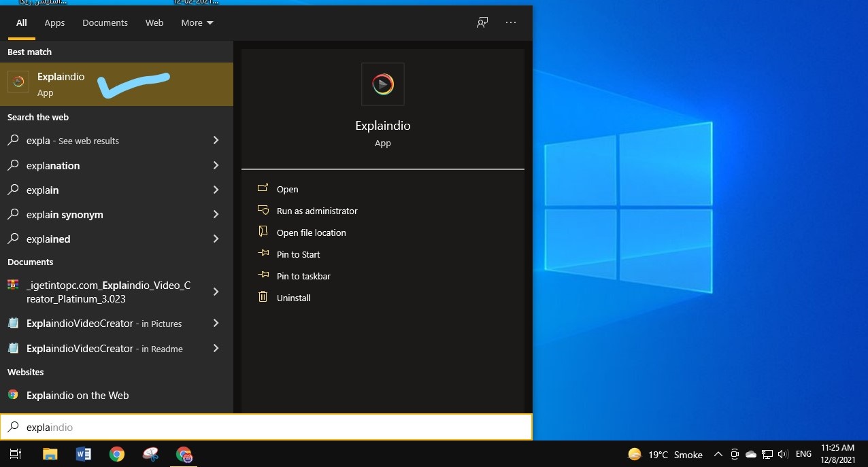Screen dimensions: 868x467
Task: Expand arrow for the igetintopc archive result
Action: pos(216,292)
